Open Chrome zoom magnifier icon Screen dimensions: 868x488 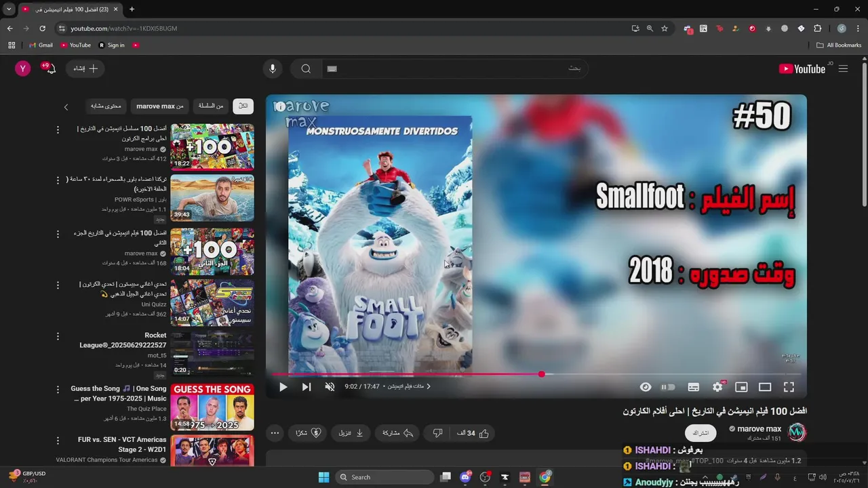coord(650,28)
